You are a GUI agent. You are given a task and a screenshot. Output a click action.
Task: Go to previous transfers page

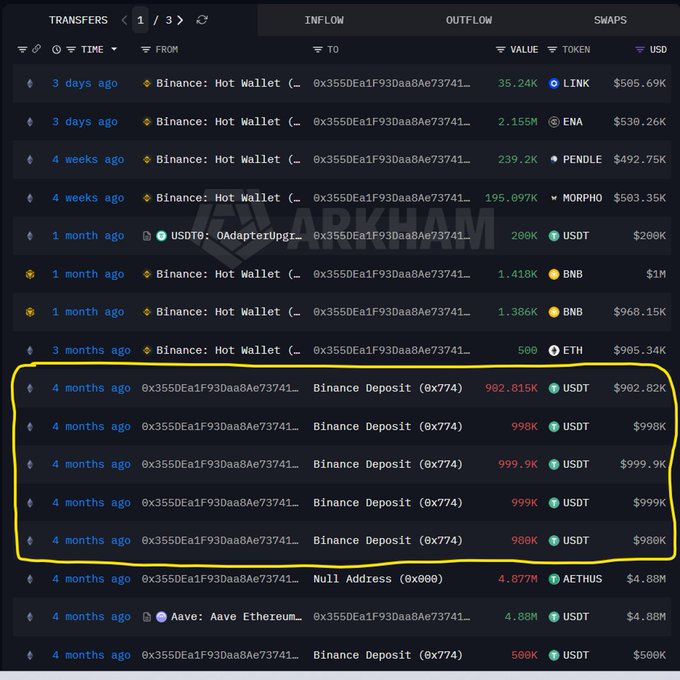click(124, 20)
